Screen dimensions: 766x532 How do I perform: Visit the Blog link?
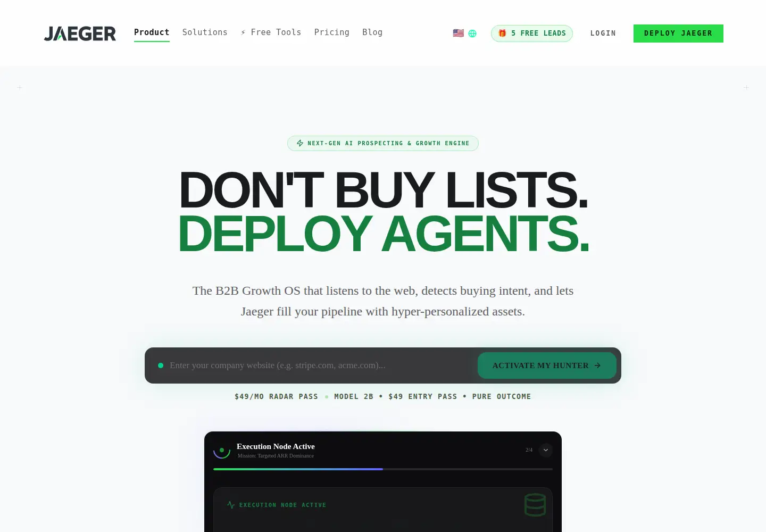(x=372, y=32)
